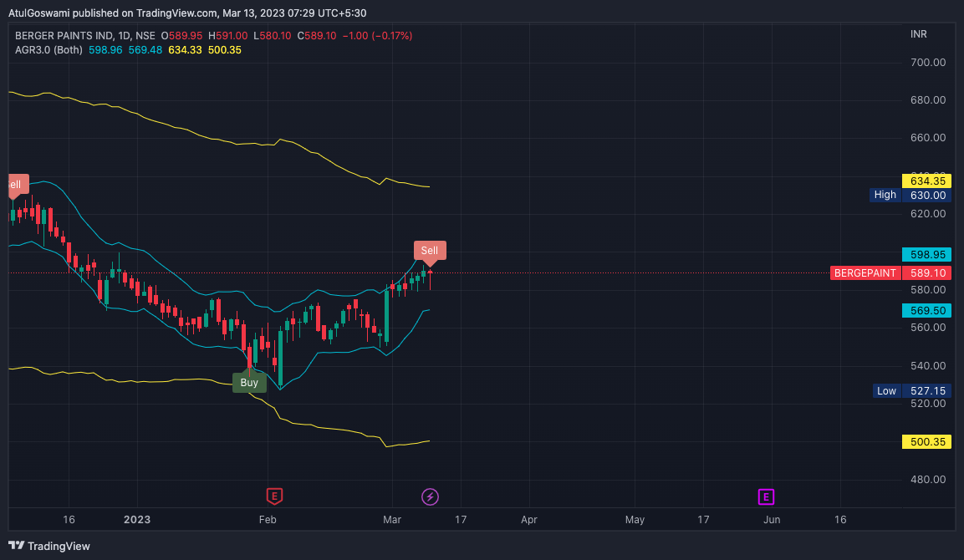Click the low price L580.10
The image size is (964, 560).
273,36
